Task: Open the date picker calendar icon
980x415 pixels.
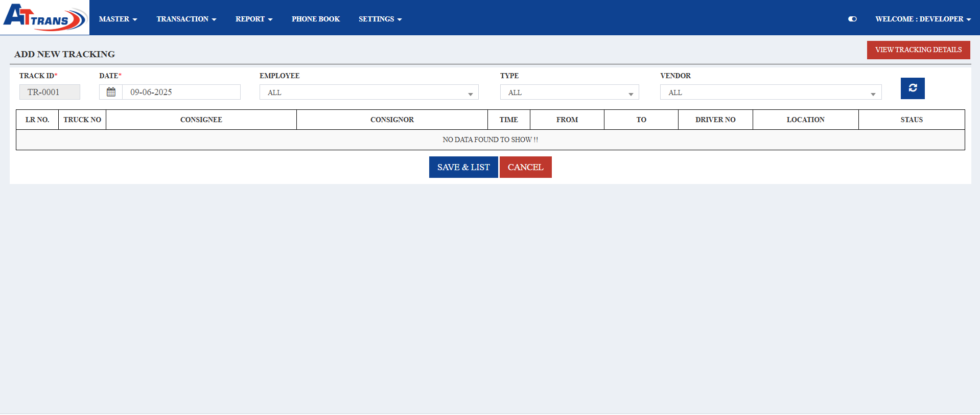Action: (111, 92)
